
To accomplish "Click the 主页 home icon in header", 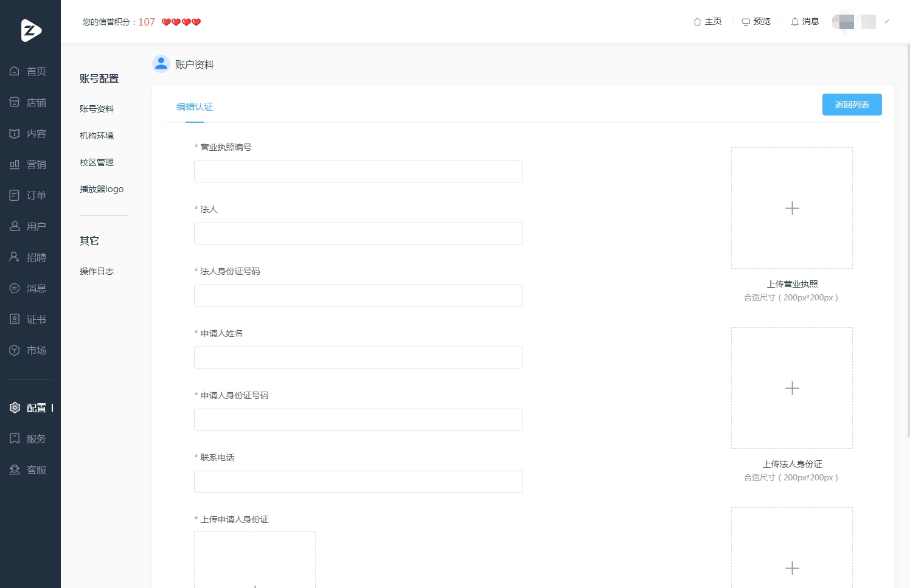I will click(x=697, y=22).
